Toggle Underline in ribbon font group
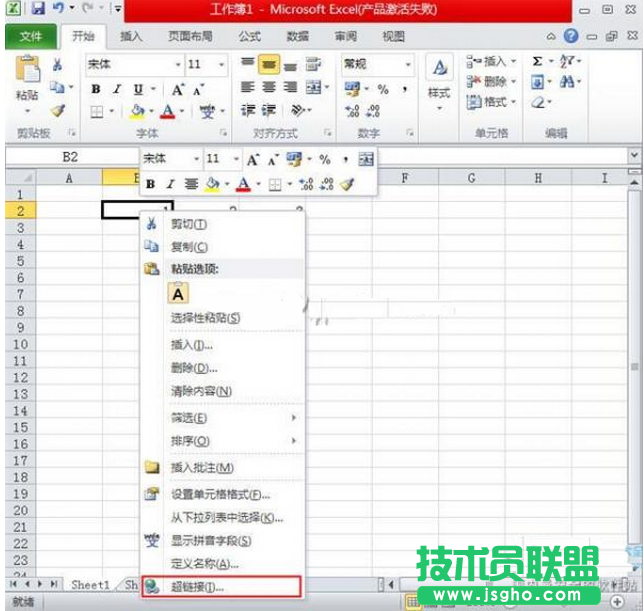 (x=138, y=89)
